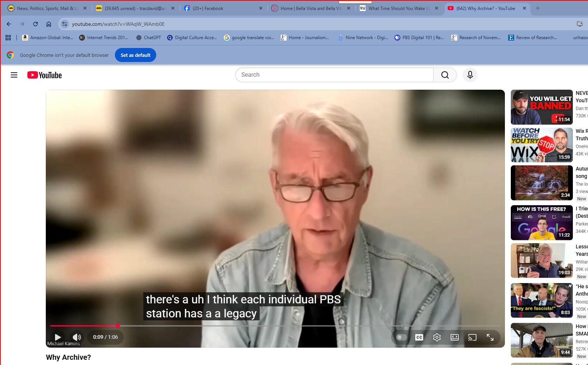The height and width of the screenshot is (365, 588).
Task: Reload the page with the refresh icon
Action: pyautogui.click(x=35, y=24)
